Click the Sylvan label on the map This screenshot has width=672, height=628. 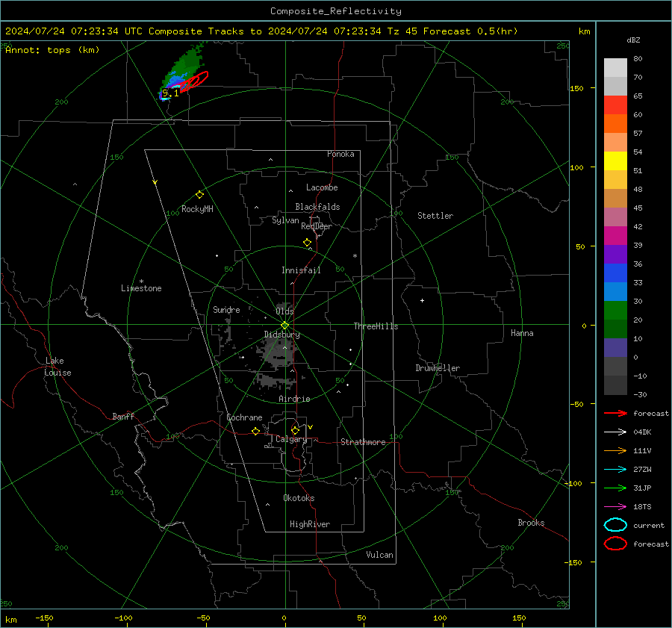coord(285,220)
